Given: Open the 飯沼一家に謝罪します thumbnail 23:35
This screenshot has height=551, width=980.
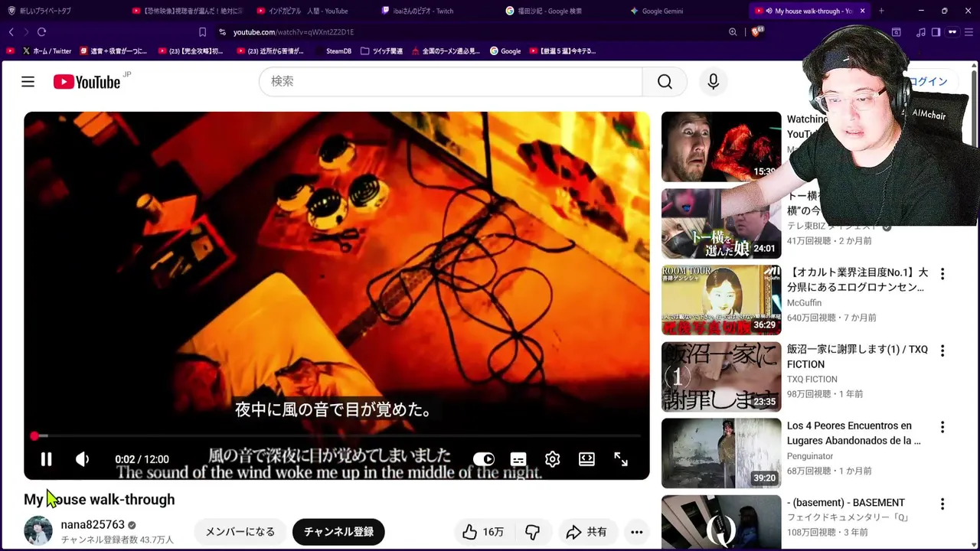Looking at the screenshot, I should coord(721,377).
